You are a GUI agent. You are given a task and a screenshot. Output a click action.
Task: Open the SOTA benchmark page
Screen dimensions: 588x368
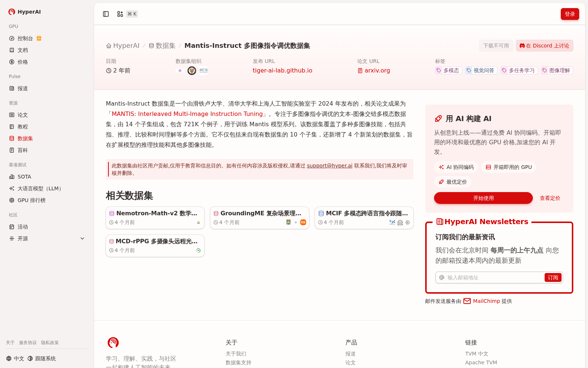click(47, 177)
